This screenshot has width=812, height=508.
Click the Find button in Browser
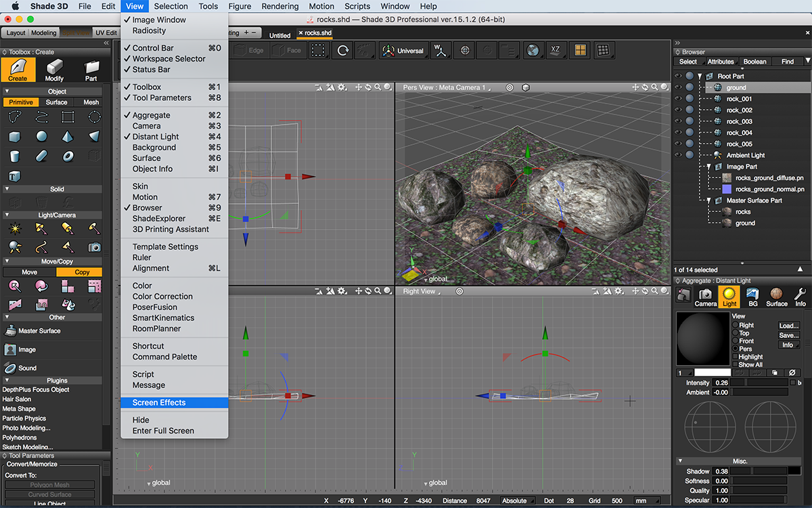pos(788,62)
